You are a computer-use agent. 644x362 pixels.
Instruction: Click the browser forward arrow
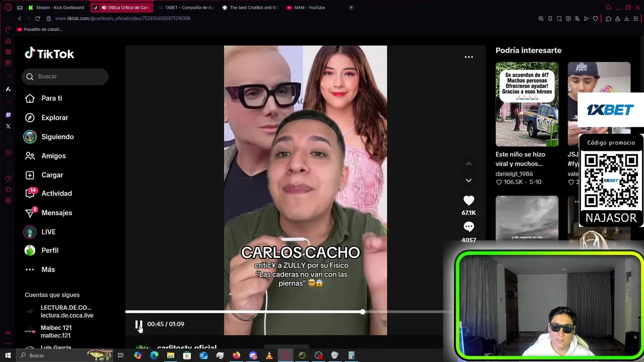(28, 19)
